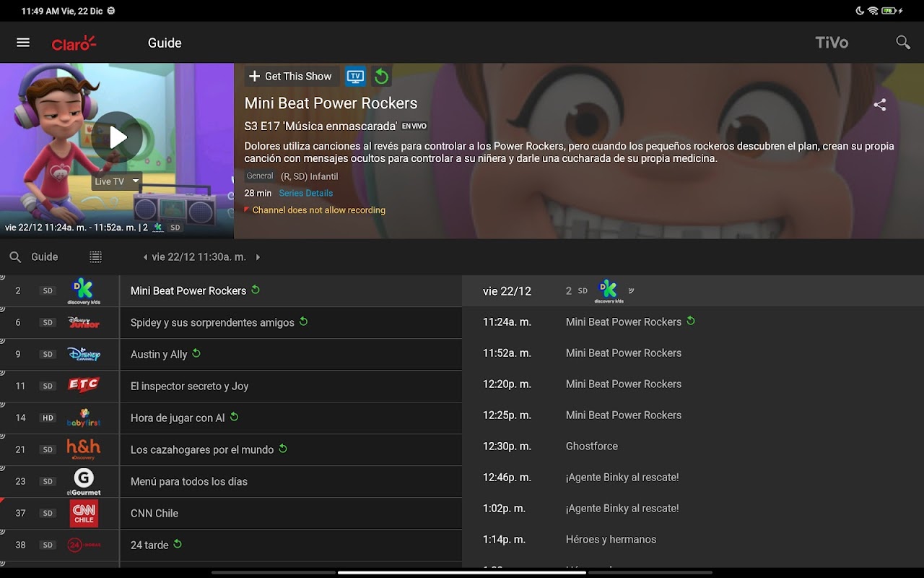
Task: Open the Live TV dropdown
Action: coord(115,181)
